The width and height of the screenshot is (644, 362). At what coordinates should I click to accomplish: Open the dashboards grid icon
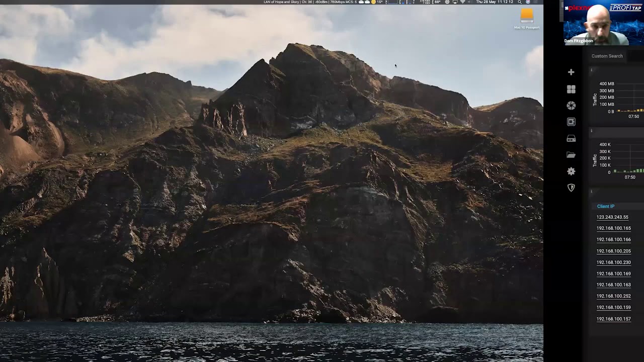(x=571, y=89)
